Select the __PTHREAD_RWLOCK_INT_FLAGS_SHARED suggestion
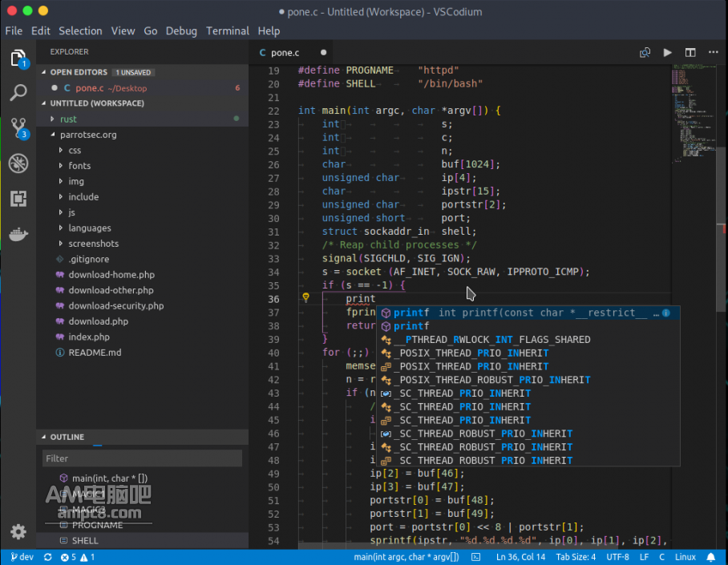 coord(528,340)
